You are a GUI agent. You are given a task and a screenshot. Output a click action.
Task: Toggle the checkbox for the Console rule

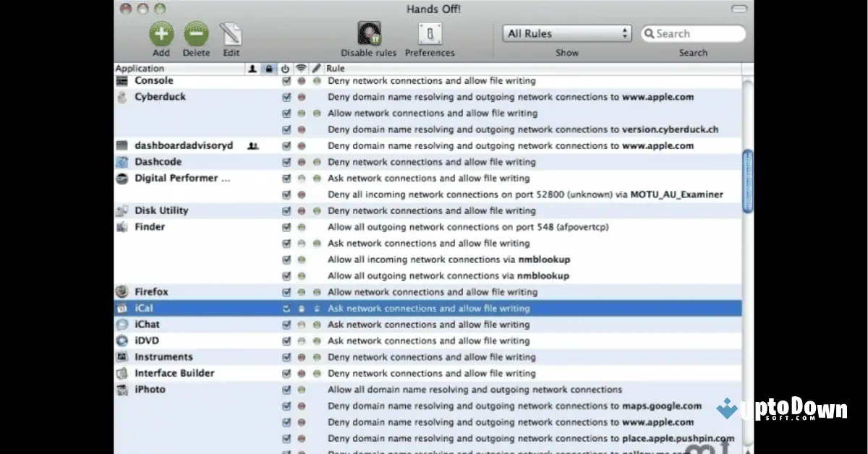point(286,80)
